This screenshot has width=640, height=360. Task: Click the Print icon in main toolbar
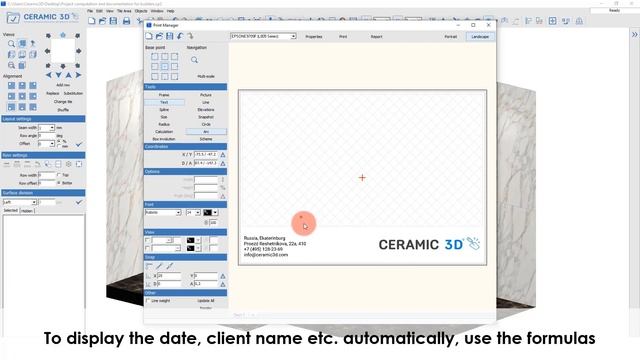[x=127, y=21]
